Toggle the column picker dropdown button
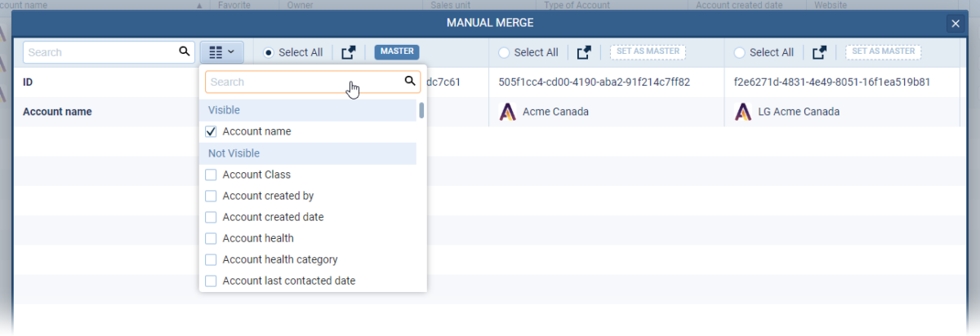The width and height of the screenshot is (980, 336). pyautogui.click(x=221, y=52)
